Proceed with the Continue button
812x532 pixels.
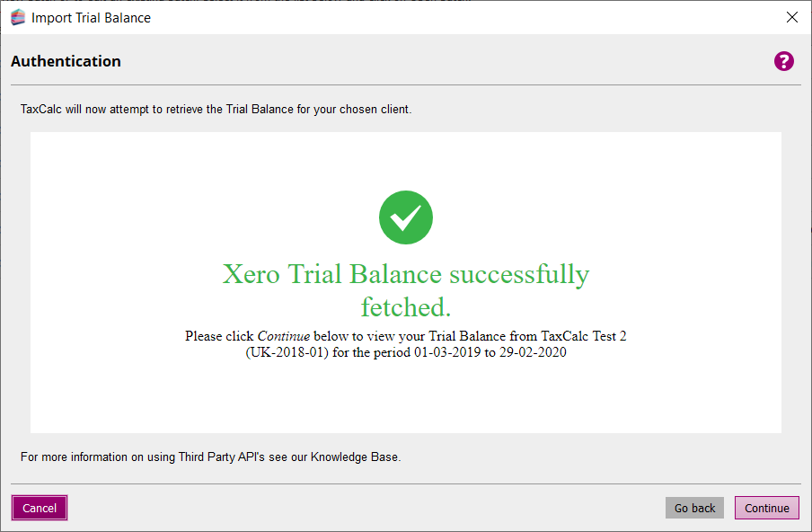pos(766,508)
